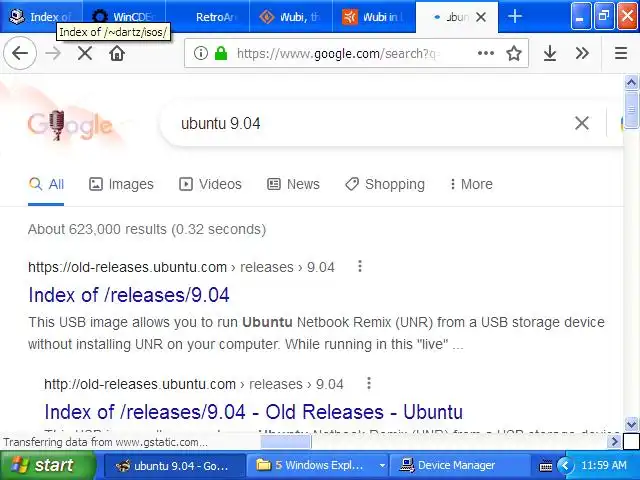
Task: Select the ubuntu 9.04 - Go... taskbar button
Action: [174, 466]
